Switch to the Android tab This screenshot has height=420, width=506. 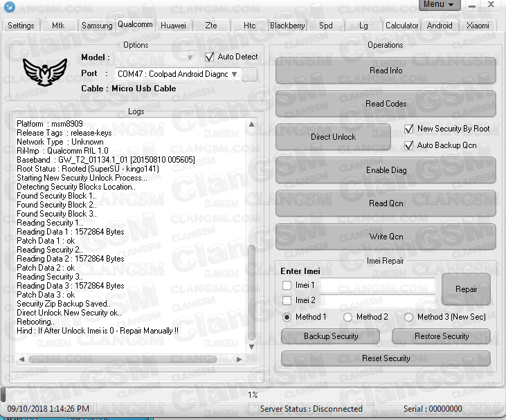440,26
